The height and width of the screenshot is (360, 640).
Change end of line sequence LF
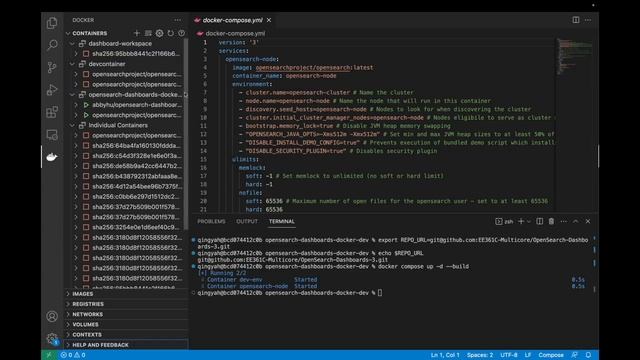(x=528, y=355)
